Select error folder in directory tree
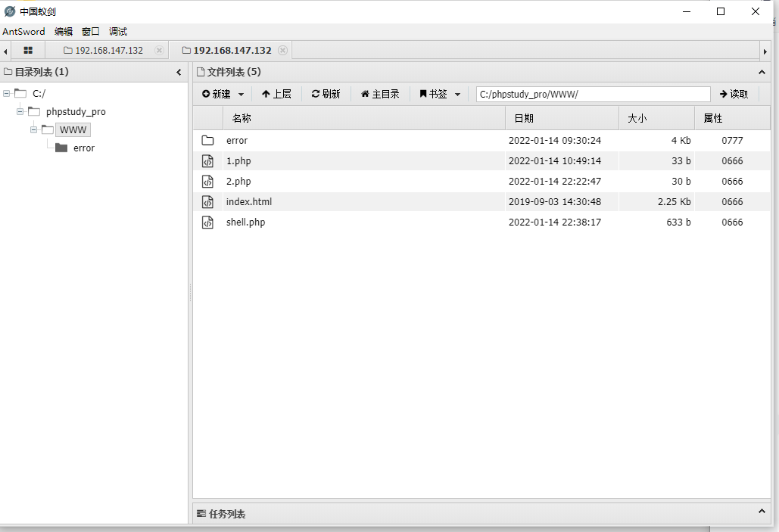 [x=84, y=148]
